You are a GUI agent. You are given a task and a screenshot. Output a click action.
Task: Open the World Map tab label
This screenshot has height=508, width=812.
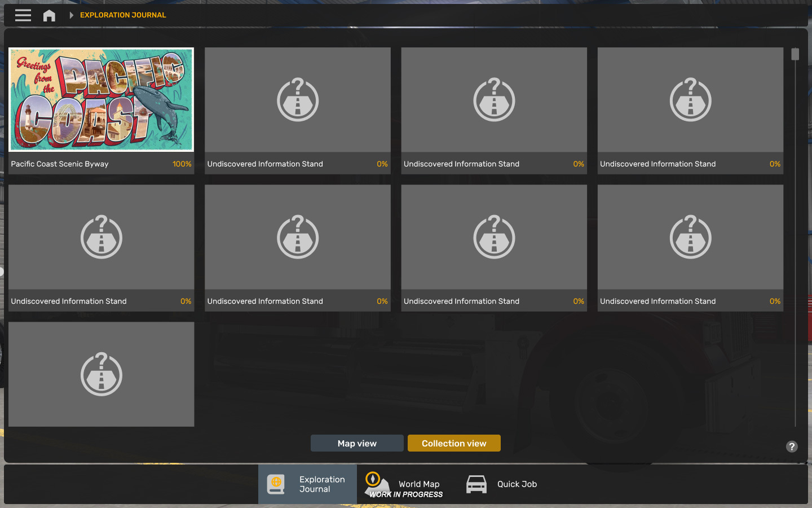(x=419, y=484)
